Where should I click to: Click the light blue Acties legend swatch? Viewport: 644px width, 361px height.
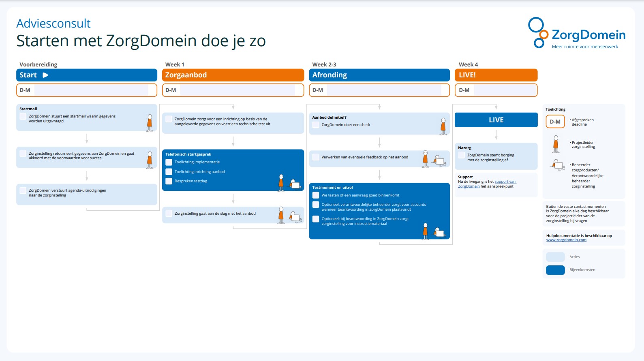(555, 257)
